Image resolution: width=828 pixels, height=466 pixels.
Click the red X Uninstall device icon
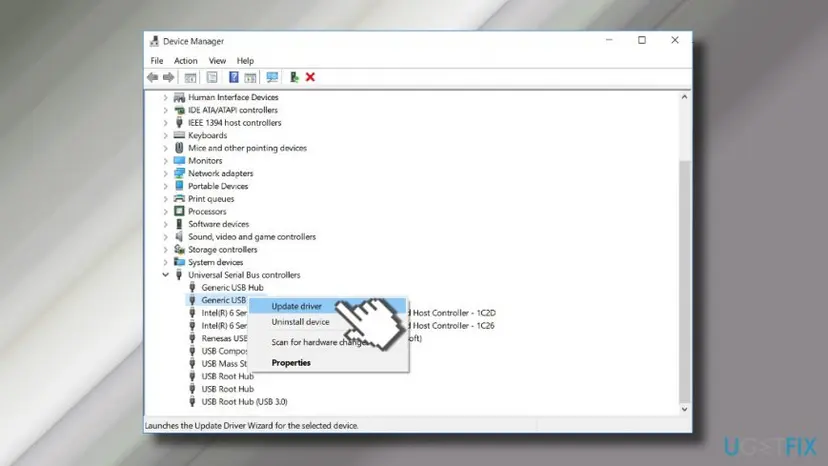point(310,78)
